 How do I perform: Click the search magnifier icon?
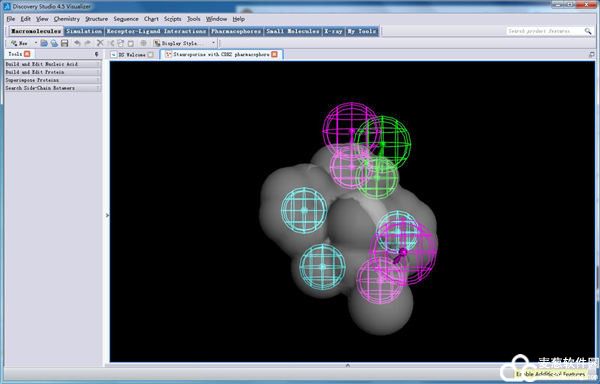tap(588, 31)
